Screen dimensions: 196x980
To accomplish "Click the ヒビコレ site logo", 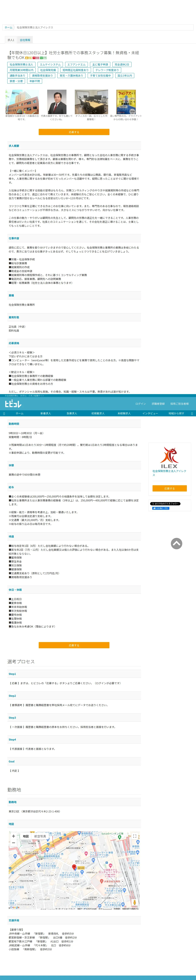I will (x=13, y=404).
